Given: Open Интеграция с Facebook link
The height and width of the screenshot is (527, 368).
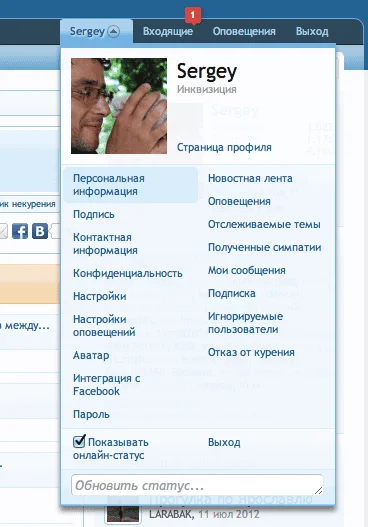Looking at the screenshot, I should 107,385.
